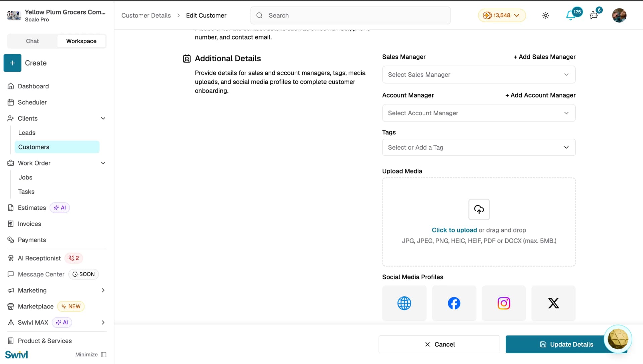Open Estimates in the sidebar
The image size is (643, 364).
click(32, 208)
